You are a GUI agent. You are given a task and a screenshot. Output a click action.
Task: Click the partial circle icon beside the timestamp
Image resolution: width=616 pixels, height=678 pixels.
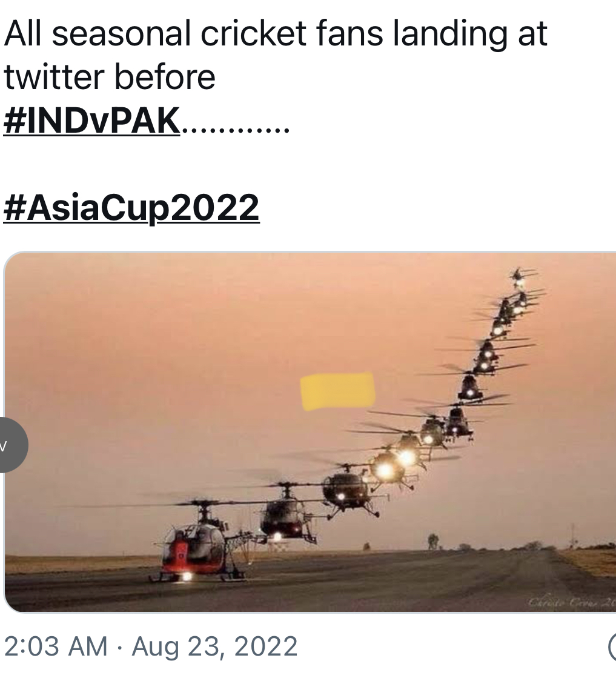tap(612, 647)
